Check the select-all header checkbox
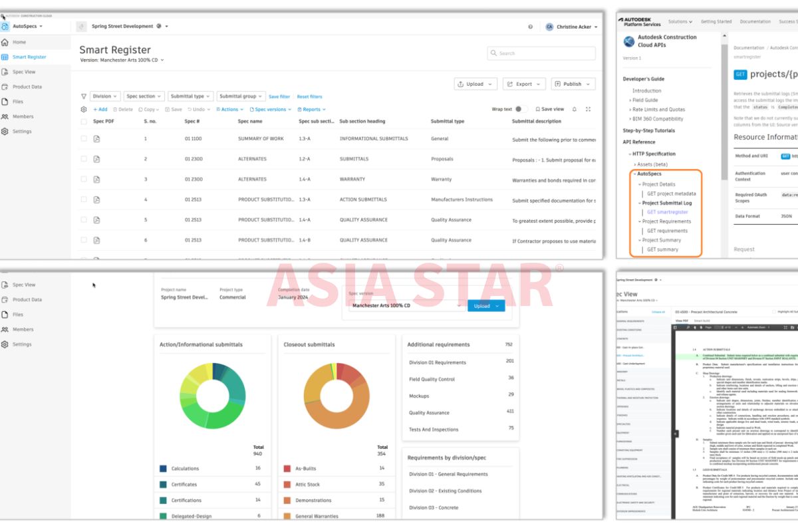The height and width of the screenshot is (532, 798). click(x=84, y=122)
